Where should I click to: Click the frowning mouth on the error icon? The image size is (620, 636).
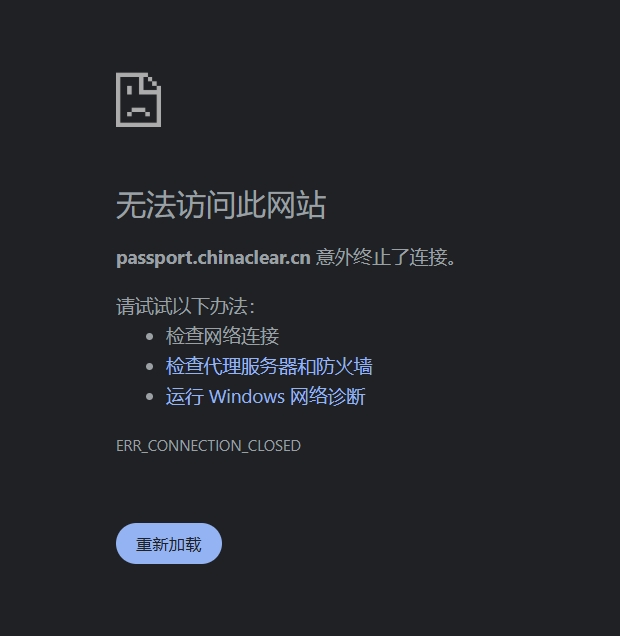[x=138, y=112]
